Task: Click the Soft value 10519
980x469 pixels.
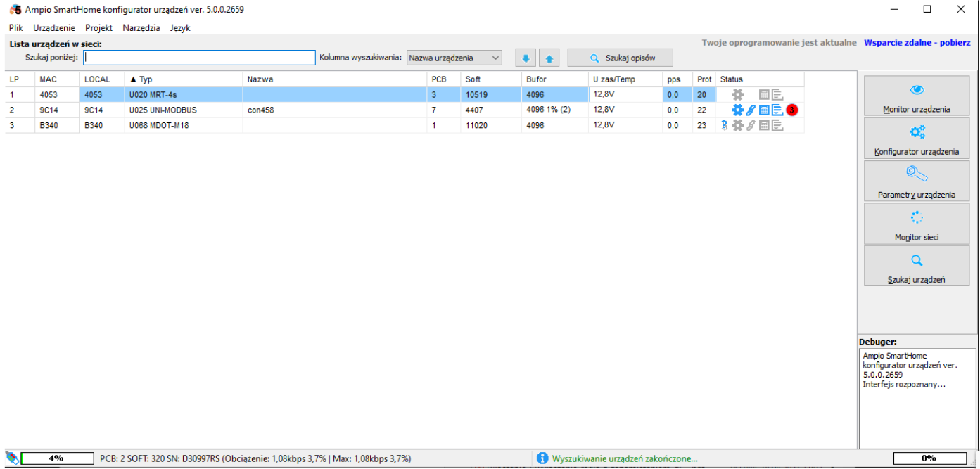Action: pos(476,94)
